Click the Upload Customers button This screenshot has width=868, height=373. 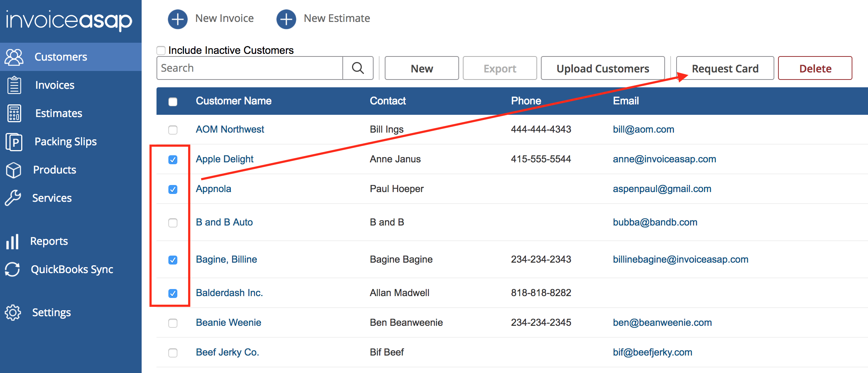click(x=602, y=68)
